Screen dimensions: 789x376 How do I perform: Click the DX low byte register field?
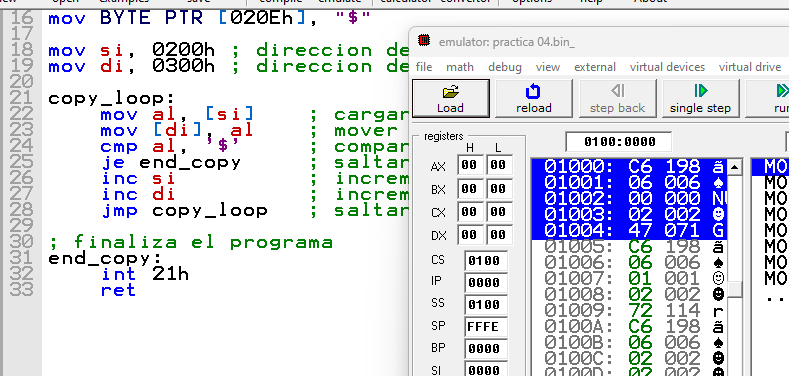pyautogui.click(x=499, y=235)
